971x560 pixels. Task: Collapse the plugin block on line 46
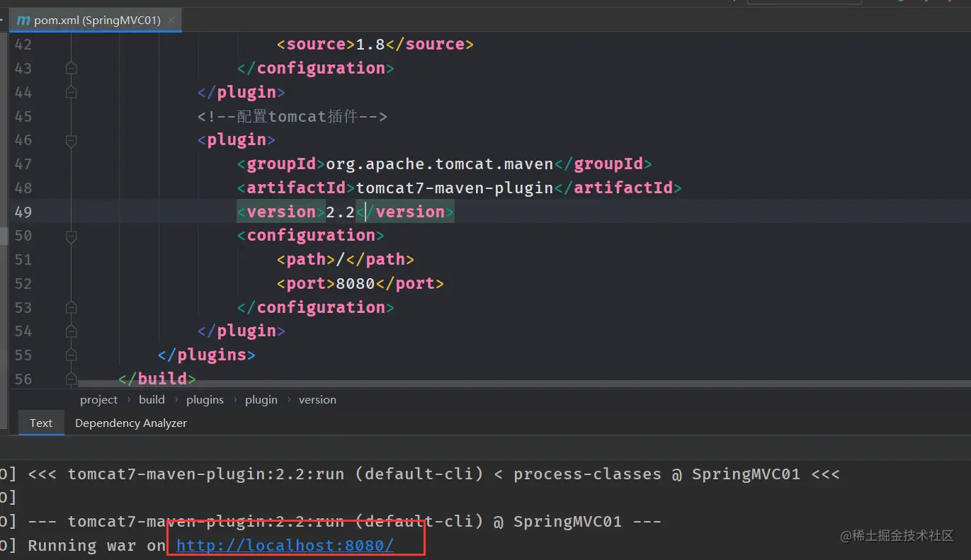pyautogui.click(x=71, y=140)
